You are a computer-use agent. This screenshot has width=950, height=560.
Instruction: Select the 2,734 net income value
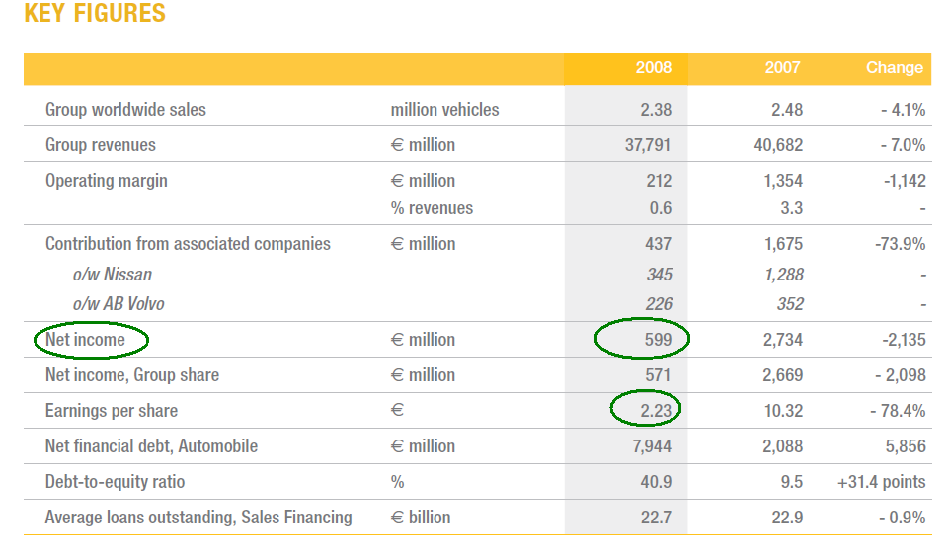tap(783, 340)
